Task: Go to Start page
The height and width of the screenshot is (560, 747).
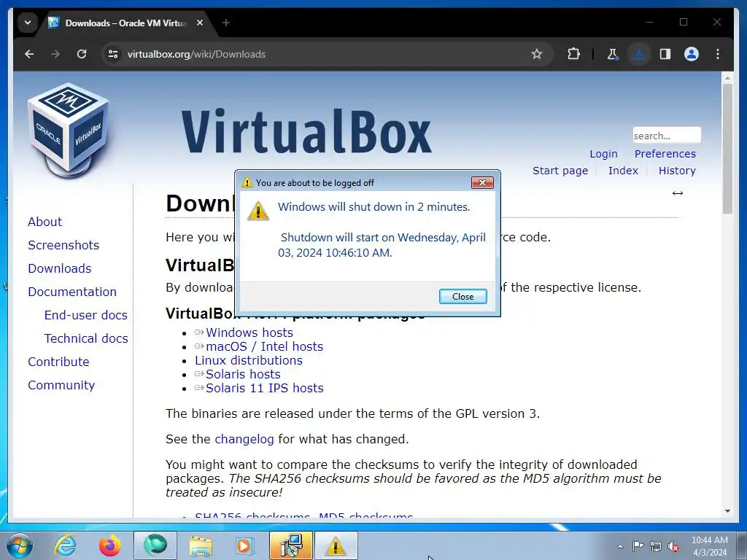Action: tap(560, 171)
